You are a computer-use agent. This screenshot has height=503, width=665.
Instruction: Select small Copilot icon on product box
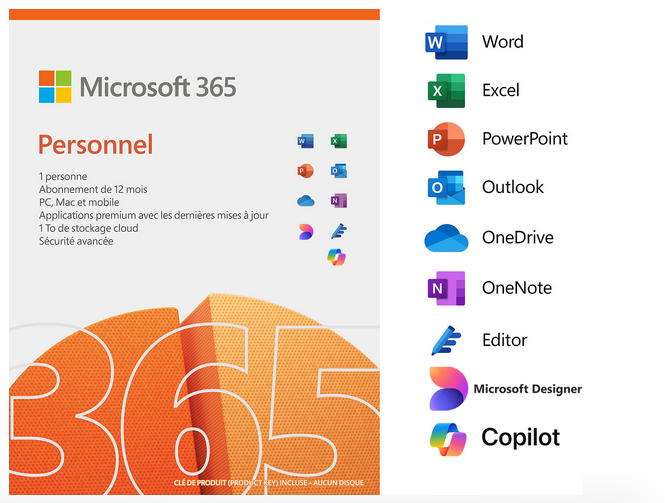tap(336, 258)
